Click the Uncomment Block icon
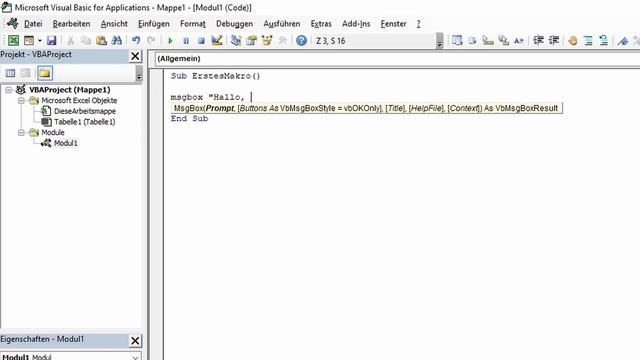The width and height of the screenshot is (640, 360). pos(604,40)
